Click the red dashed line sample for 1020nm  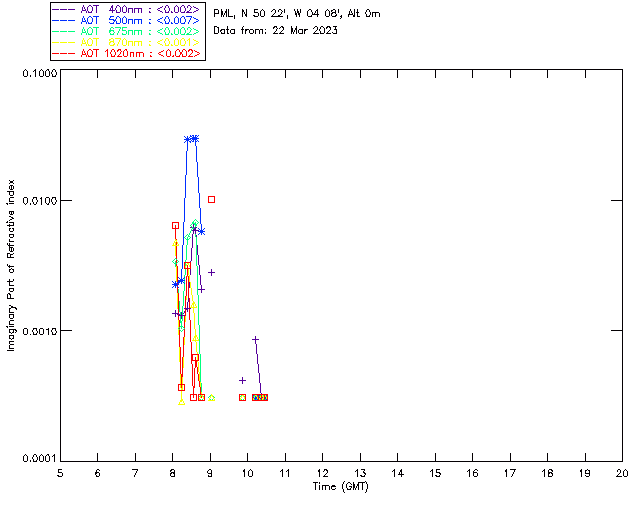pyautogui.click(x=64, y=53)
